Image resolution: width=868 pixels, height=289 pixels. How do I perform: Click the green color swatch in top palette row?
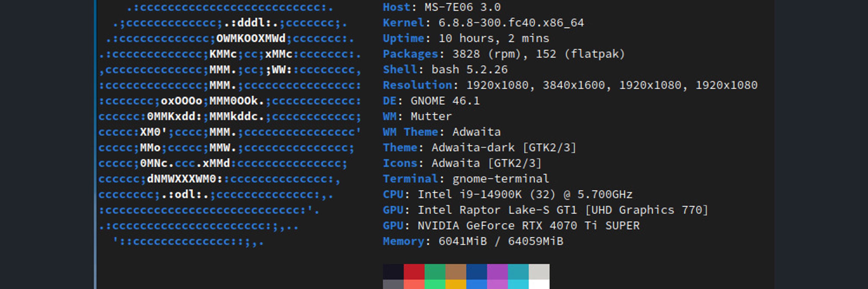click(435, 272)
